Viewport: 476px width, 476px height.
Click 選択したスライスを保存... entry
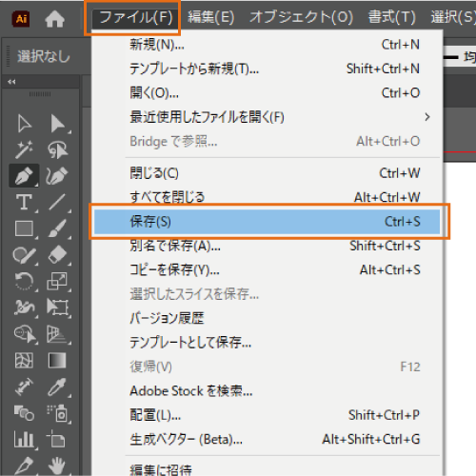(x=267, y=294)
